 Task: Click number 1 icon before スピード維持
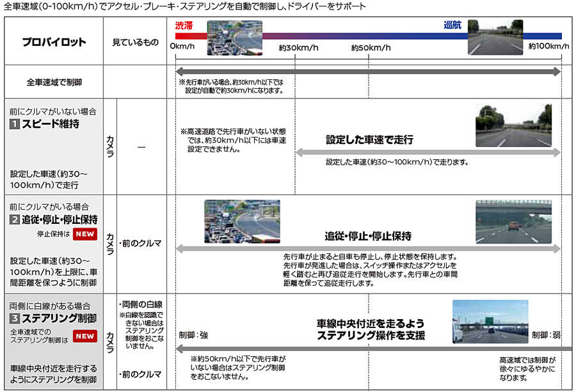click(14, 124)
